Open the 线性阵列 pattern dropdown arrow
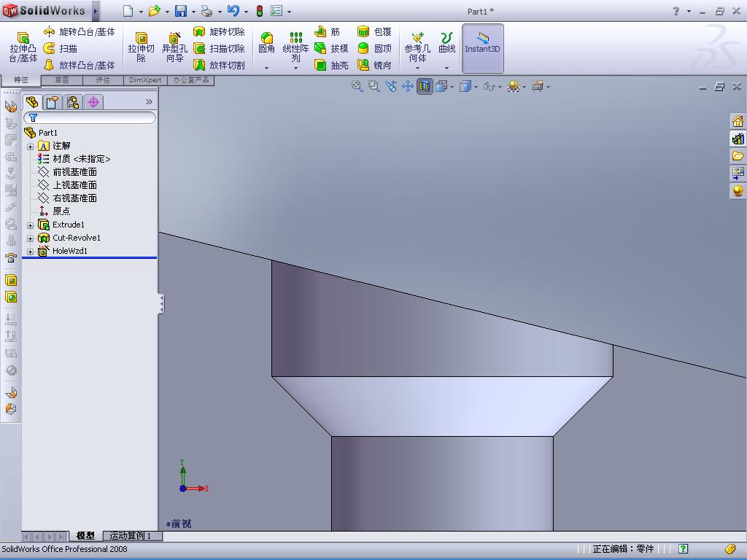The height and width of the screenshot is (560, 747). point(295,68)
